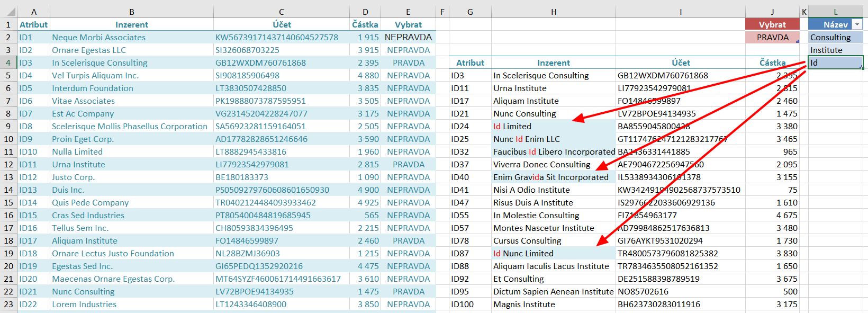Select filtered cell Montes Nascetur Institute

[x=554, y=228]
